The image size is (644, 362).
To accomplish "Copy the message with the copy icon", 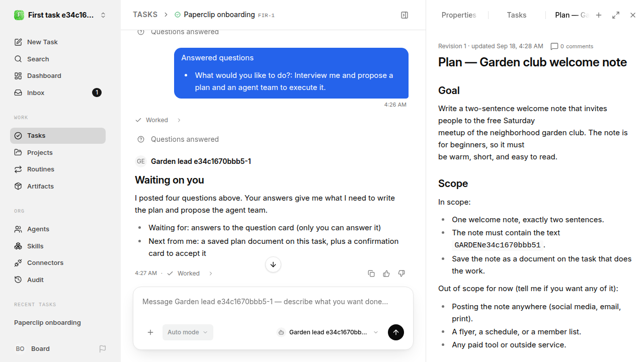I will (371, 274).
